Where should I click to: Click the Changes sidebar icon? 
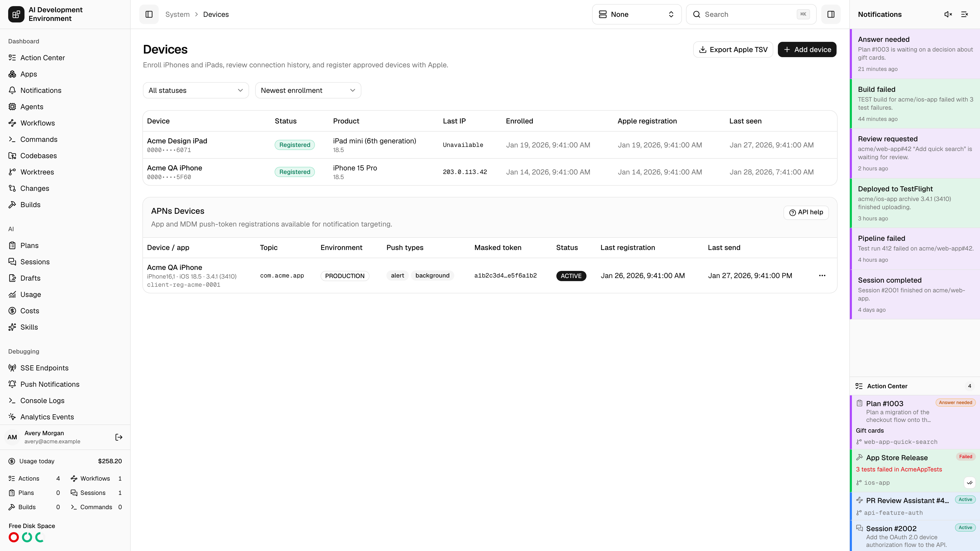pyautogui.click(x=12, y=189)
